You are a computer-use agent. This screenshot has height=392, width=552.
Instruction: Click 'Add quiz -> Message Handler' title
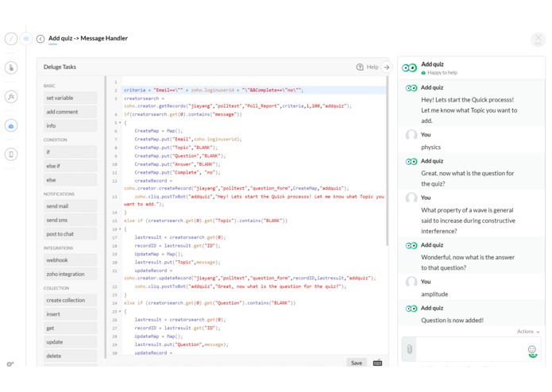(x=88, y=38)
